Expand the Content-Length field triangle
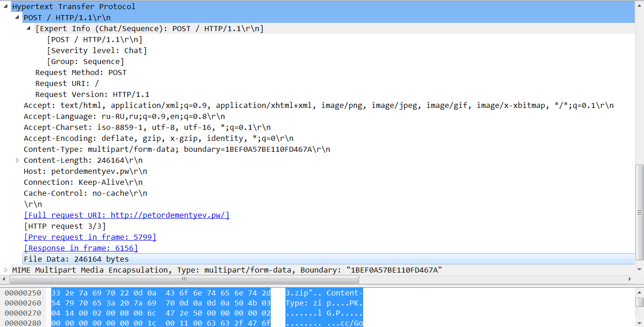 click(17, 160)
